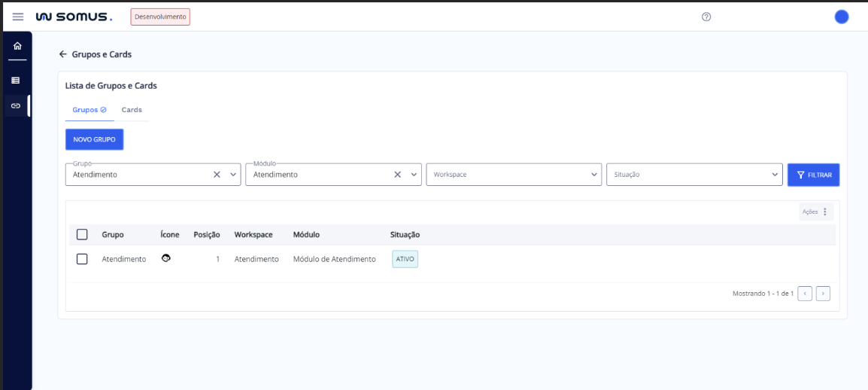Click the Módulo filter field showing Atendimento

[334, 175]
